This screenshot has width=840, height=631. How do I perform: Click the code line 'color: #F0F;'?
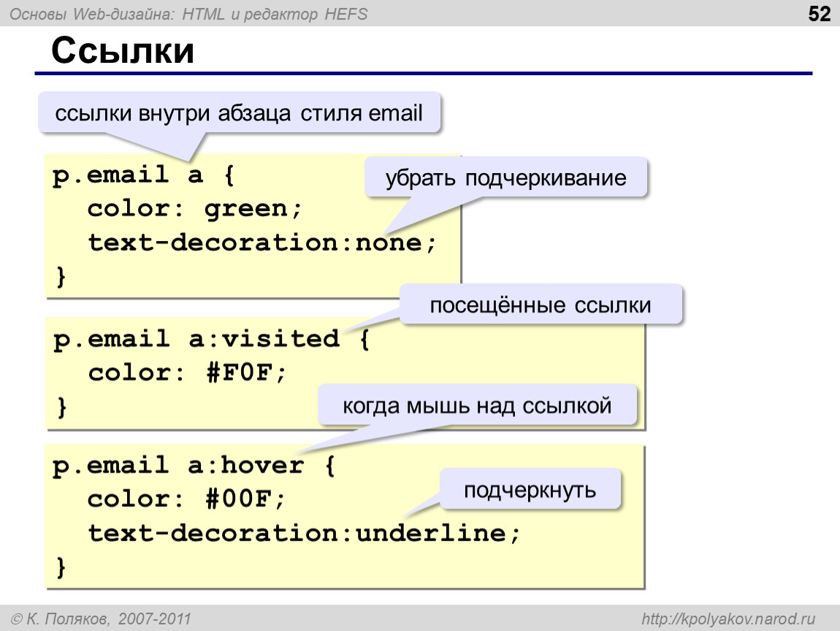pos(188,372)
